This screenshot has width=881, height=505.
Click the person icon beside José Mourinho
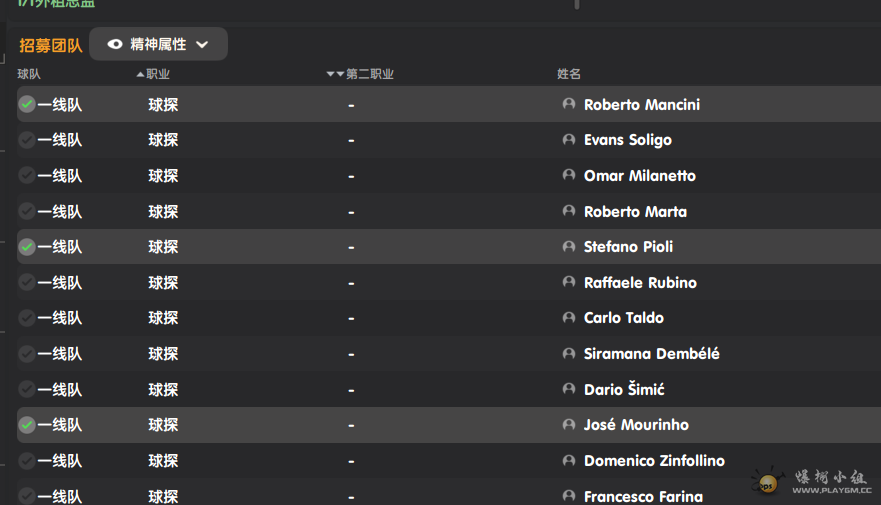point(569,424)
